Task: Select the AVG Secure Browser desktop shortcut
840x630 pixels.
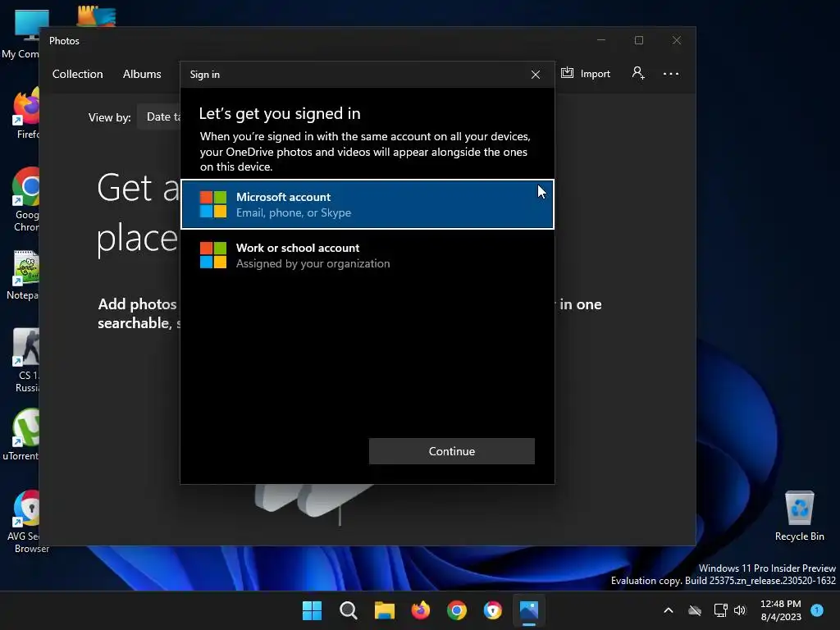Action: (x=27, y=522)
